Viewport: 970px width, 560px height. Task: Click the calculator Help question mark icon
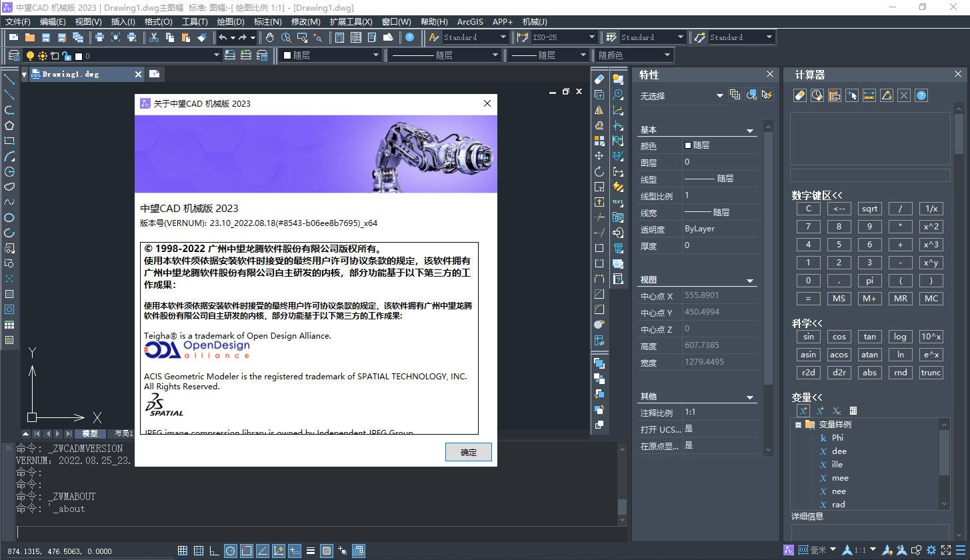921,95
